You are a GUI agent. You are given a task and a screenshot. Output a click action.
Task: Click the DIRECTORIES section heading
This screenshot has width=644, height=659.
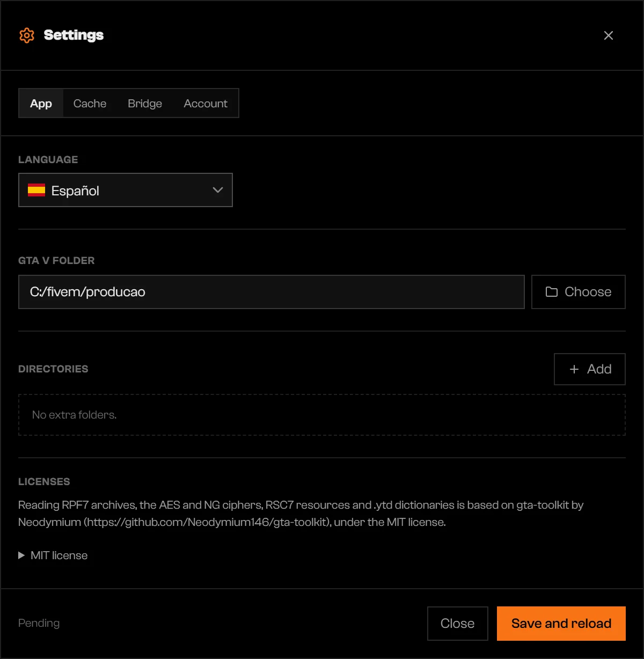click(x=53, y=369)
